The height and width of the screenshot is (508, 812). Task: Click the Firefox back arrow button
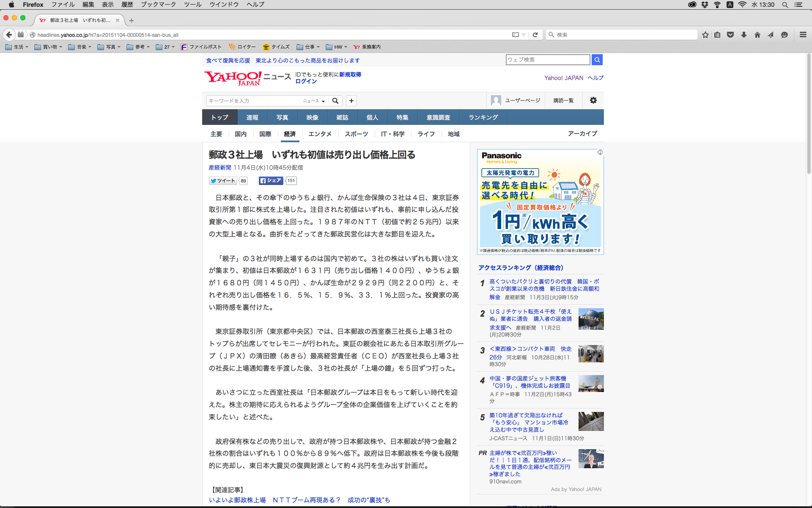9,35
